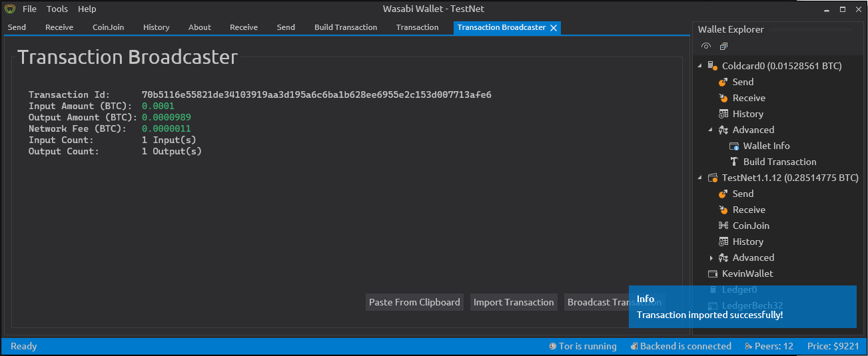Screen dimensions: 868x356
Task: Select the Receive icon under Coldcard0
Action: point(724,98)
